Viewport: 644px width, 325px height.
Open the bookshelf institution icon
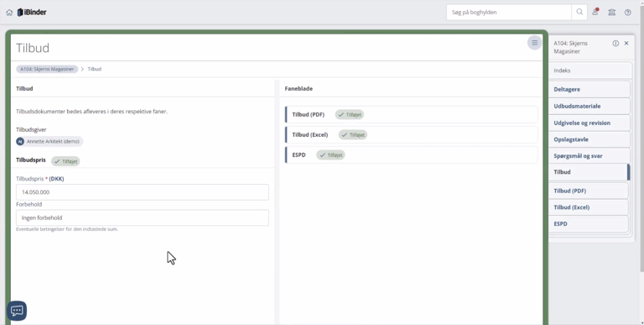[611, 13]
